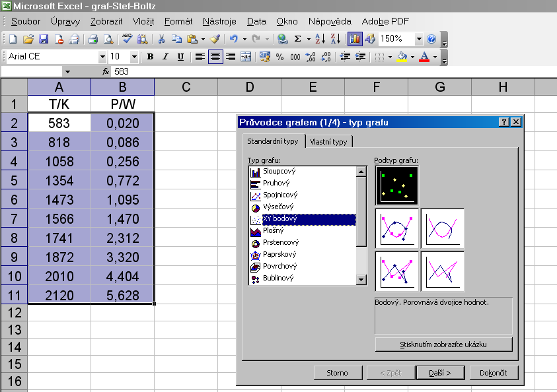557x392 pixels.
Task: Toggle Merge and Center
Action: point(246,57)
